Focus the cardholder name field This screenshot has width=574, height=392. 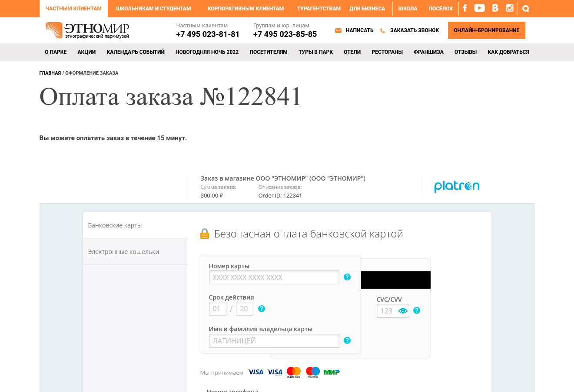[274, 341]
